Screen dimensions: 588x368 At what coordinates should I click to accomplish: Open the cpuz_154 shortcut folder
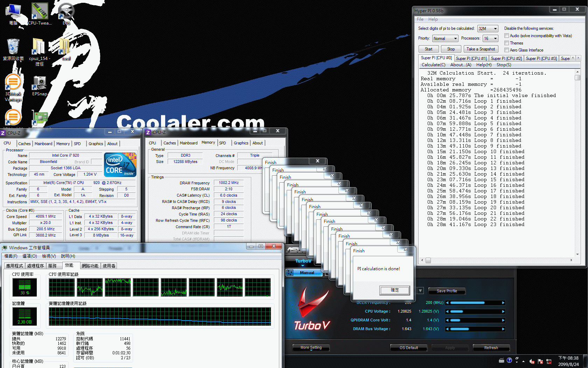click(40, 52)
